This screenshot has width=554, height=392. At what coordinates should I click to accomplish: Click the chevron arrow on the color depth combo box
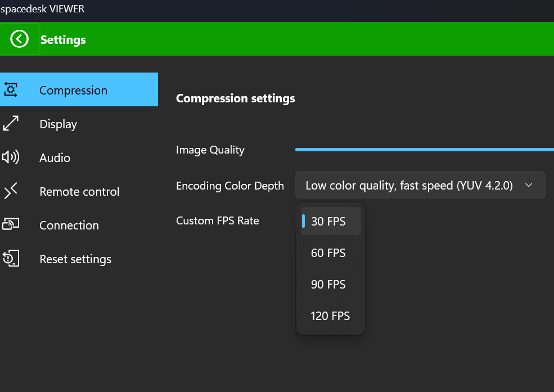(x=528, y=186)
